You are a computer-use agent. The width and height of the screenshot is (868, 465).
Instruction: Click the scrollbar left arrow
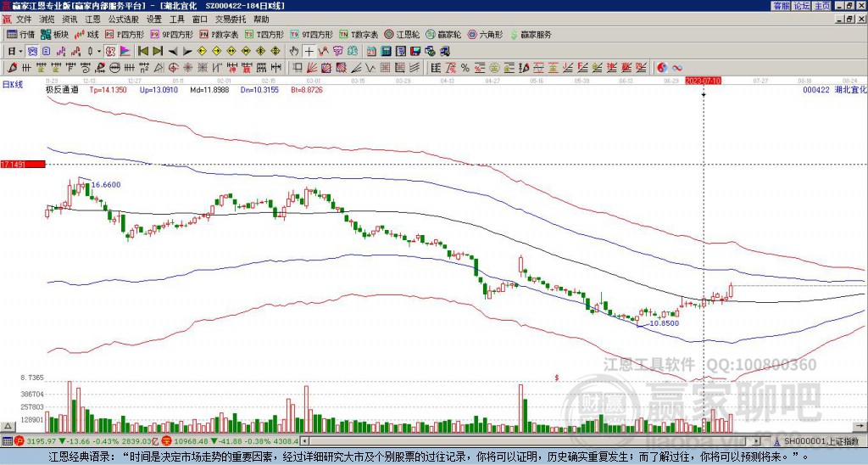click(304, 441)
